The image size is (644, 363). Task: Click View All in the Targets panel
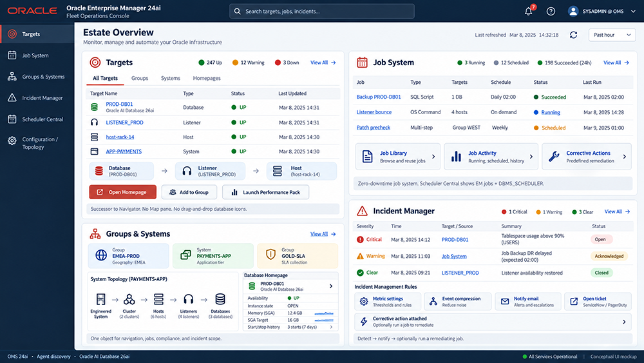coord(323,63)
